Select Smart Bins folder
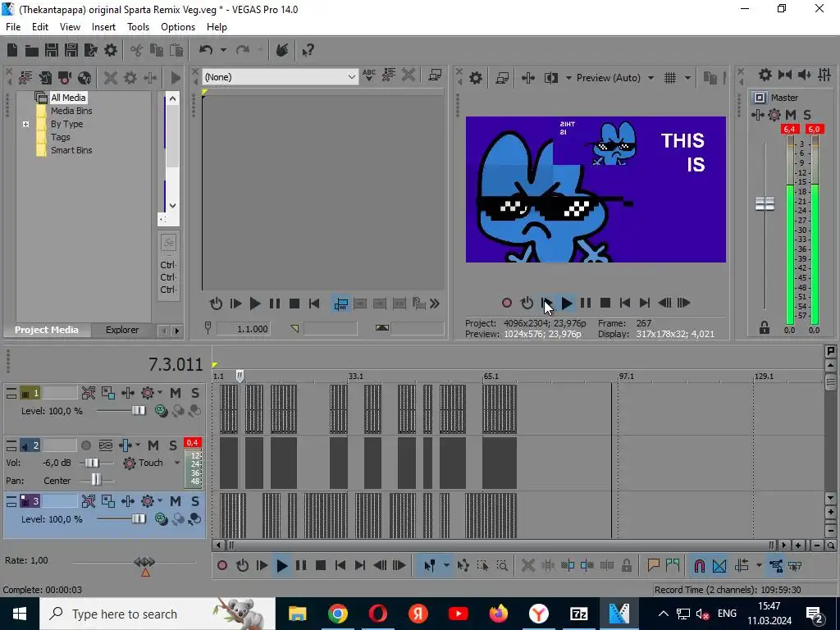This screenshot has height=630, width=840. (x=71, y=151)
